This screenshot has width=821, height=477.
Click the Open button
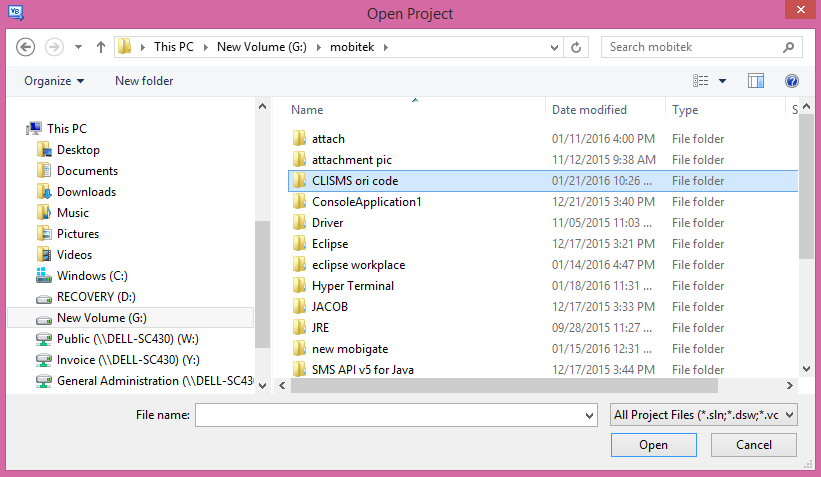pyautogui.click(x=653, y=445)
